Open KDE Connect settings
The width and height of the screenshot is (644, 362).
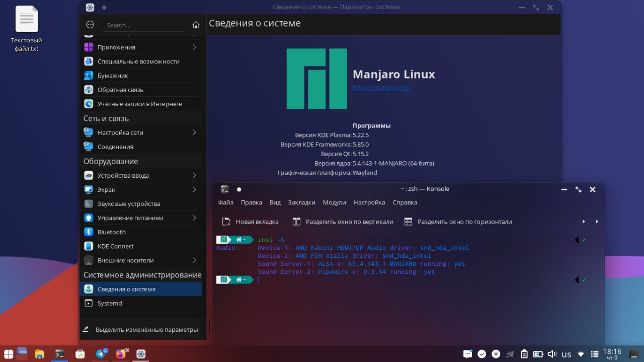point(140,246)
